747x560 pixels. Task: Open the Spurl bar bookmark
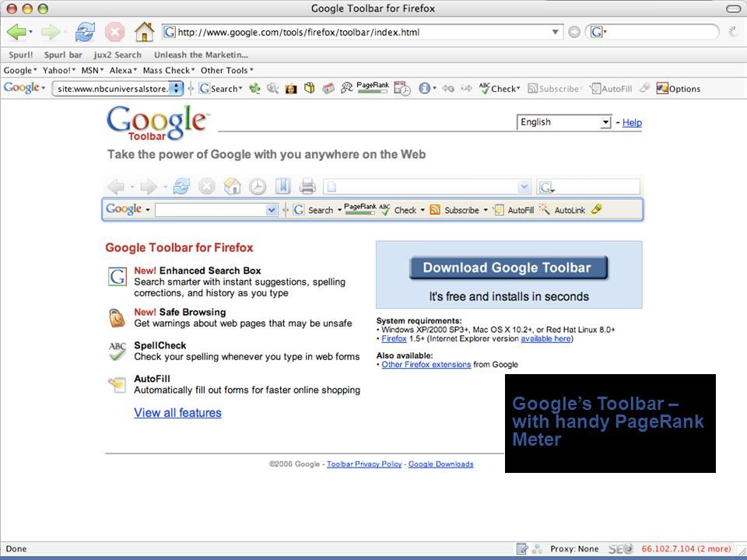63,54
